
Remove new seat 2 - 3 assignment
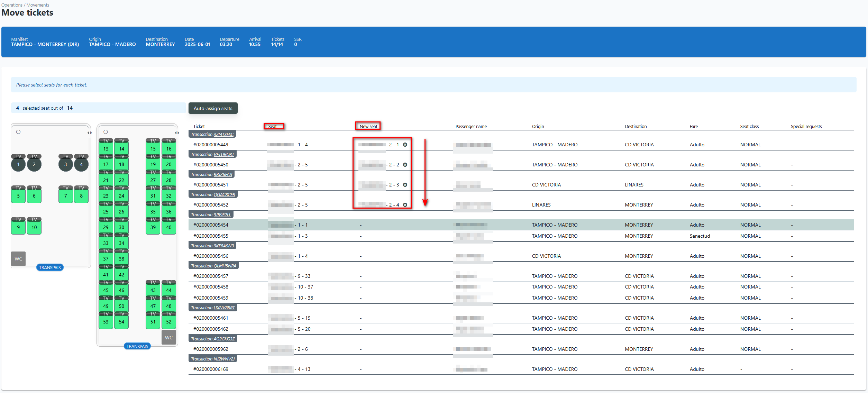pyautogui.click(x=405, y=185)
